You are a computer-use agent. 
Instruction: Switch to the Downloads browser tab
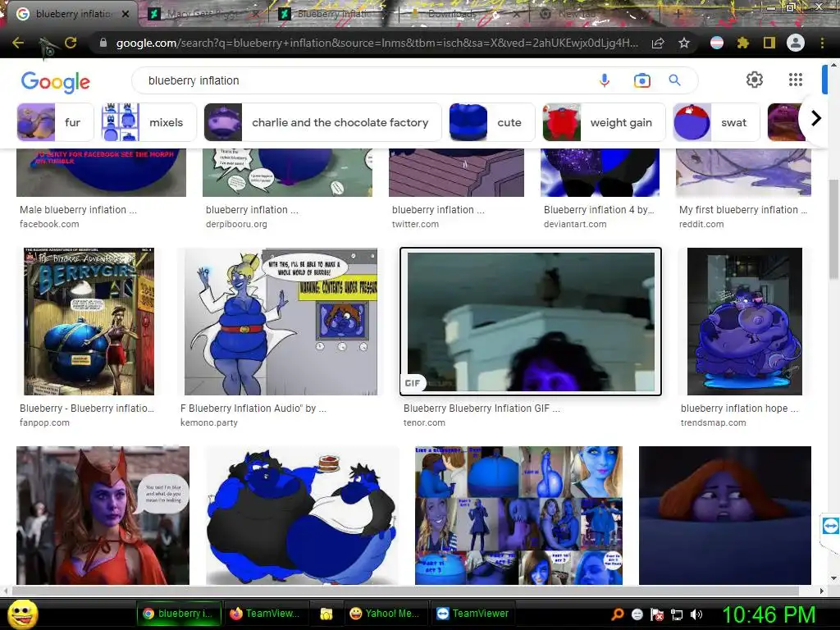coord(463,14)
